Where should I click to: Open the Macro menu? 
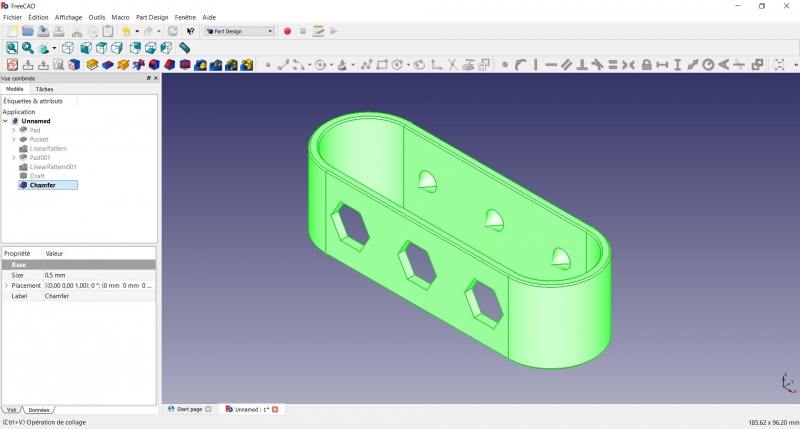pyautogui.click(x=120, y=17)
